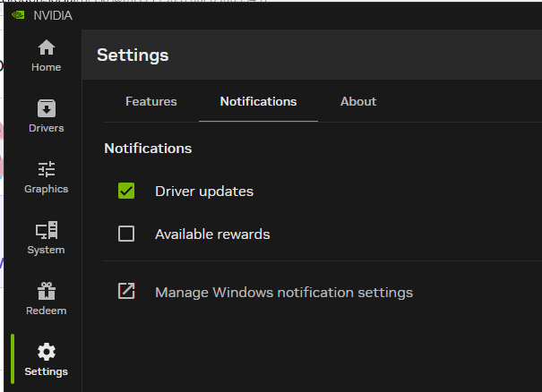
Task: Enable the Available rewards checkbox
Action: 126,234
